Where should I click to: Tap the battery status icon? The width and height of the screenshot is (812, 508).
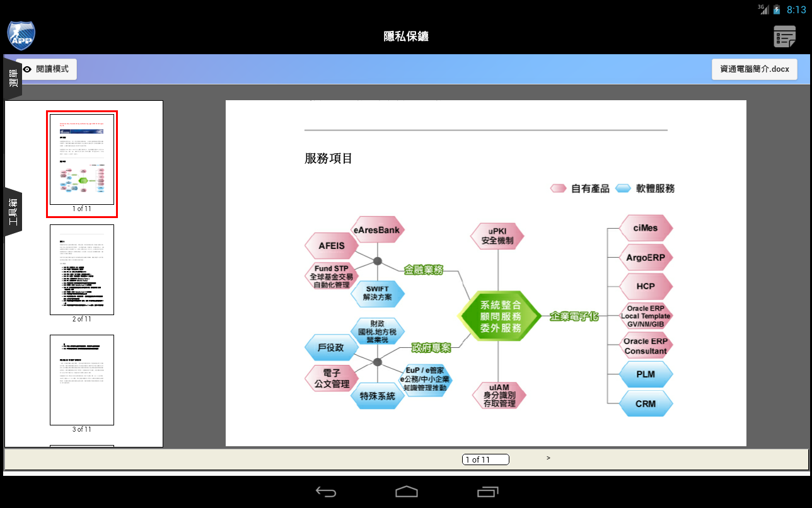776,9
